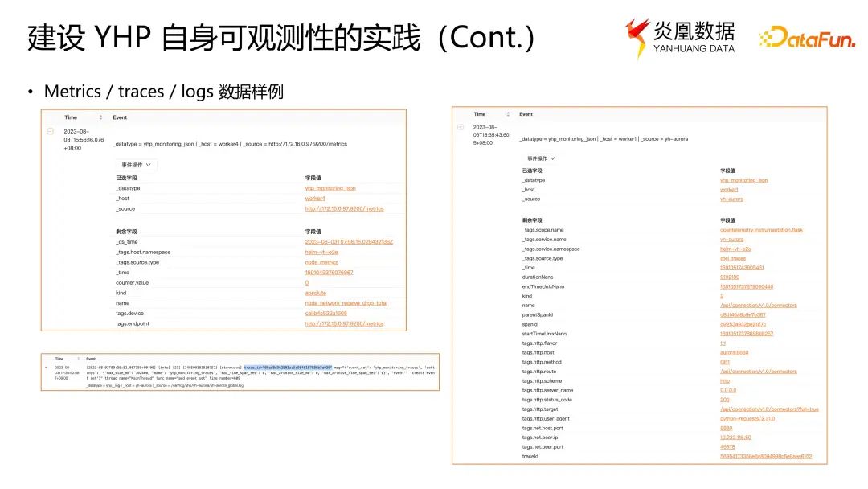Open 事件操作 dropdown in the traces panel

click(541, 158)
